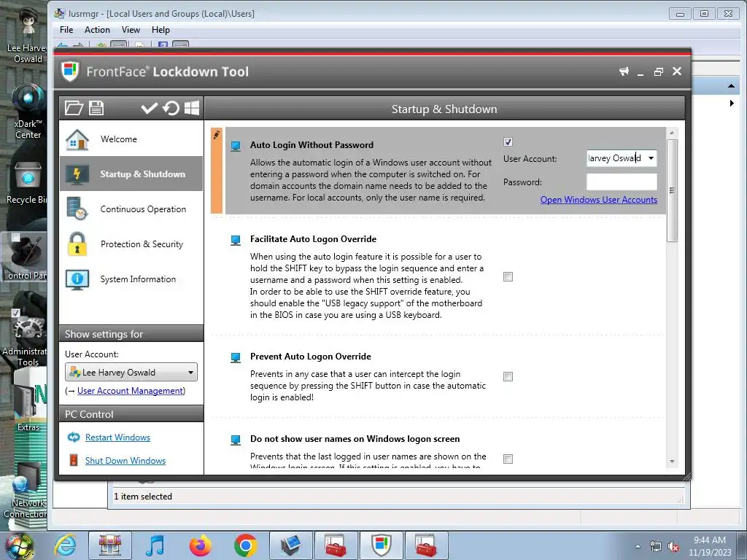Click monitor icon beside Prevent Auto Logon Override
This screenshot has width=747, height=560.
pyautogui.click(x=236, y=357)
